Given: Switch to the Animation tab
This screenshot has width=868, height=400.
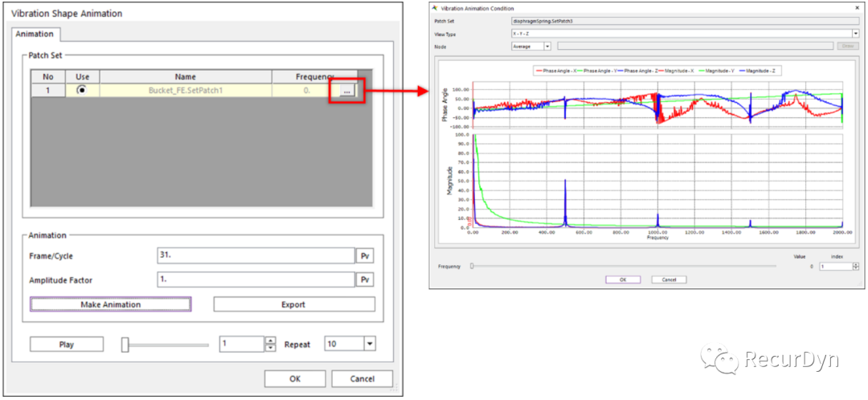Looking at the screenshot, I should point(35,34).
